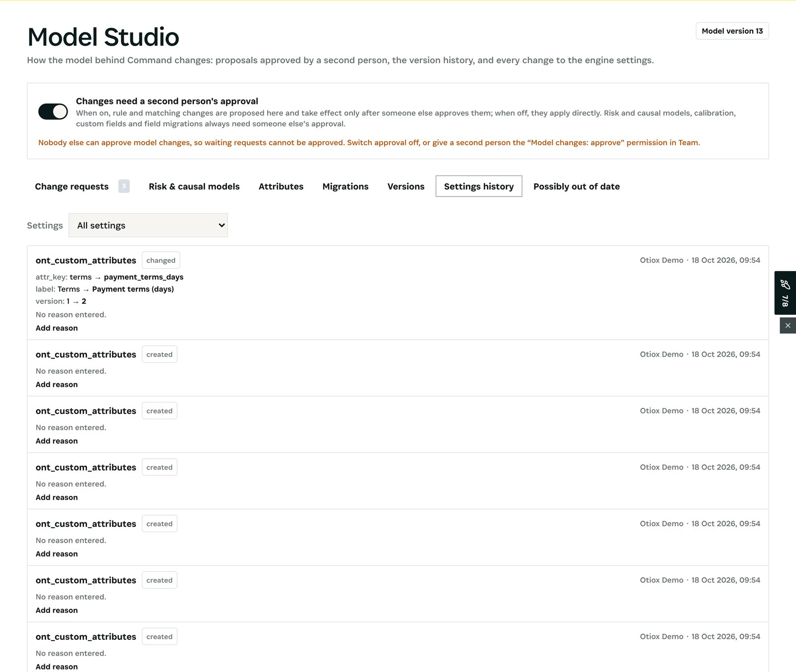This screenshot has width=796, height=672.
Task: Click the changed status badge
Action: tap(161, 260)
